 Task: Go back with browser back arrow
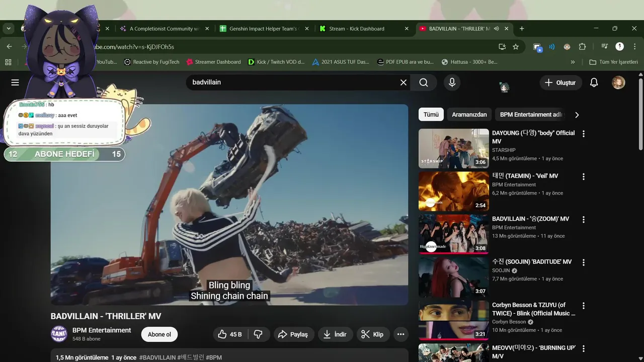(x=9, y=47)
